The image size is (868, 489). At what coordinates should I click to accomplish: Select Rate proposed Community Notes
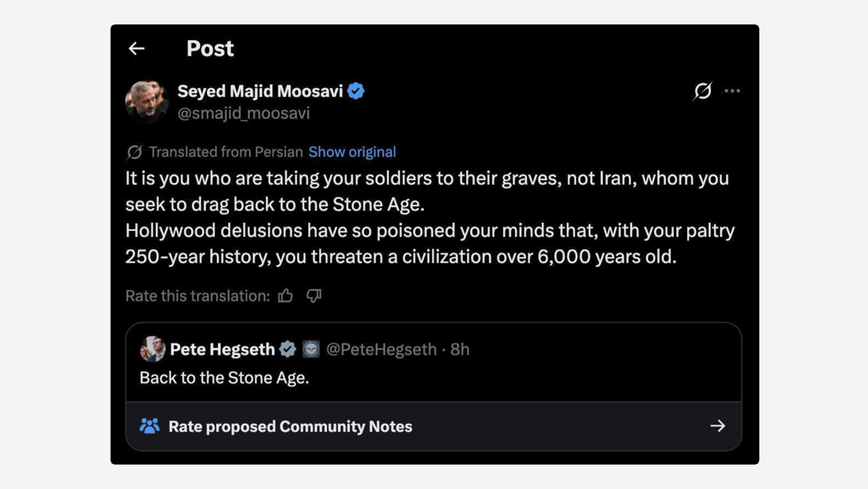[290, 426]
